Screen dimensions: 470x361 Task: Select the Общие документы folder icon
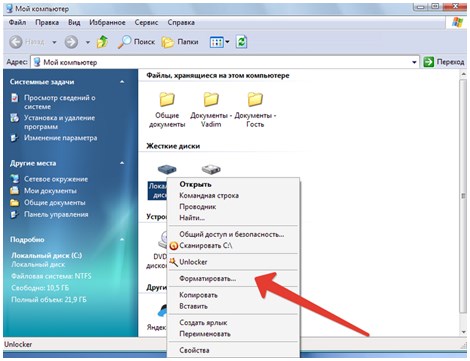tap(167, 99)
